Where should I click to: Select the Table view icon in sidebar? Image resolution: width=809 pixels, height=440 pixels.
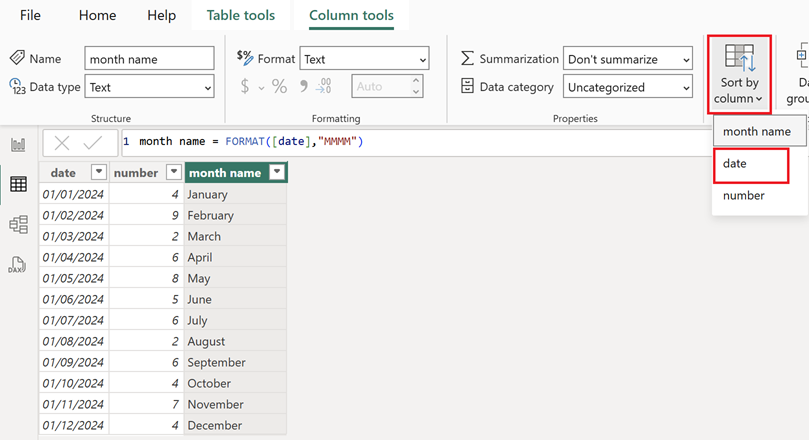click(x=18, y=184)
